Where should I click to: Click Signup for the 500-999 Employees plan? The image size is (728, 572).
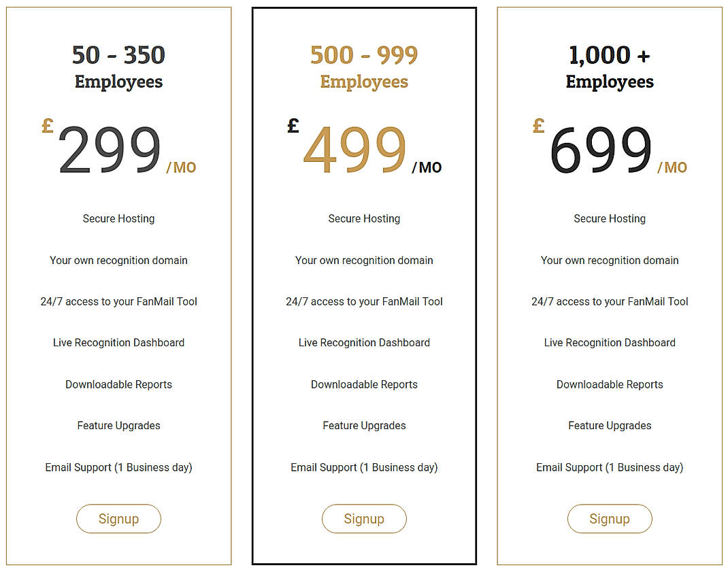pyautogui.click(x=364, y=518)
